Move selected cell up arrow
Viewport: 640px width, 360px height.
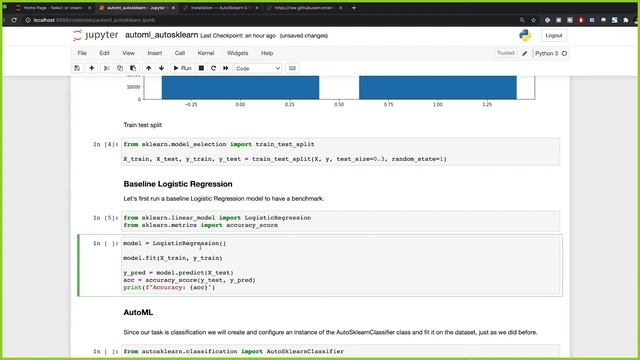(149, 68)
